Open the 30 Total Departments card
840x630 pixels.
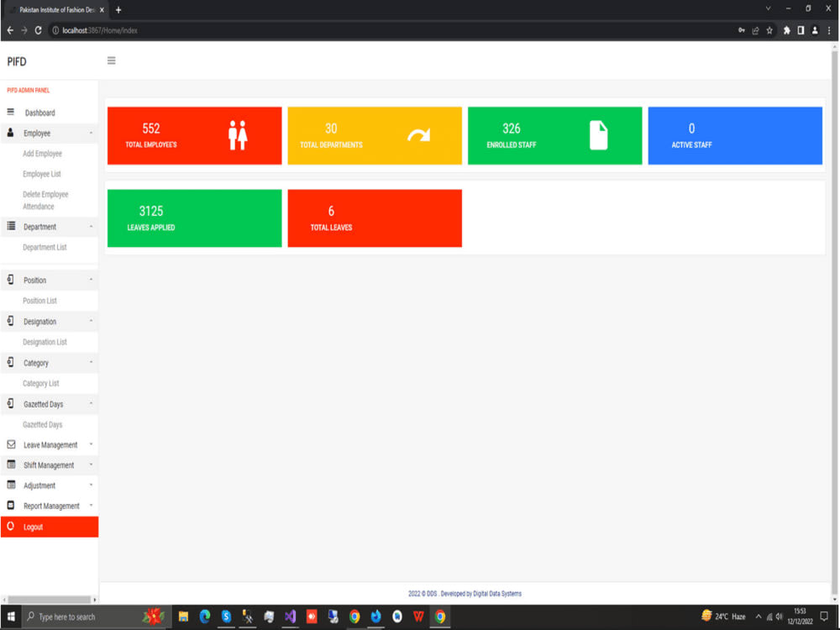(x=375, y=135)
